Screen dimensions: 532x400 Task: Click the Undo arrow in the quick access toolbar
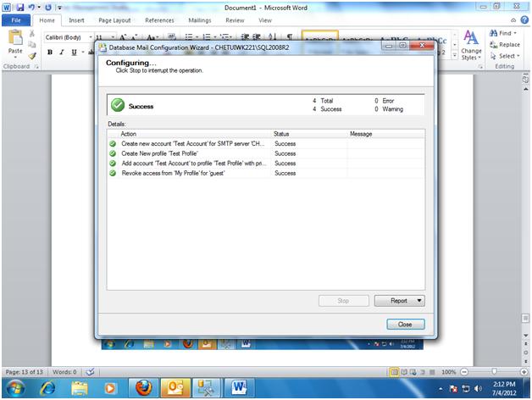31,7
